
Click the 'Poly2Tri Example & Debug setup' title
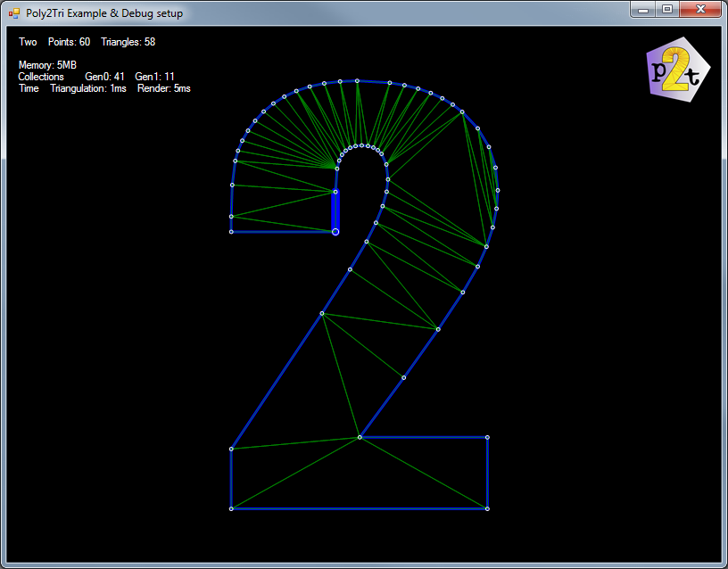[104, 13]
